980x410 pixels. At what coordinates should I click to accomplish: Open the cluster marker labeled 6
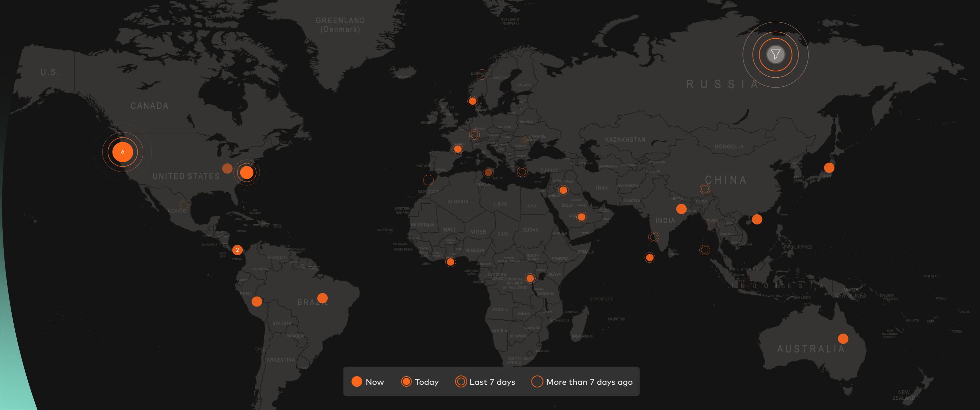coord(122,152)
